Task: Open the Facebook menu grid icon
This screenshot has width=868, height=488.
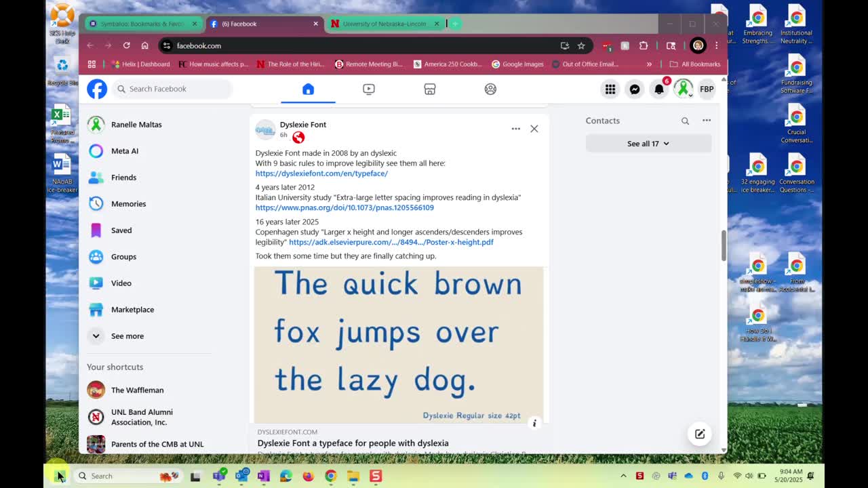Action: [x=610, y=89]
